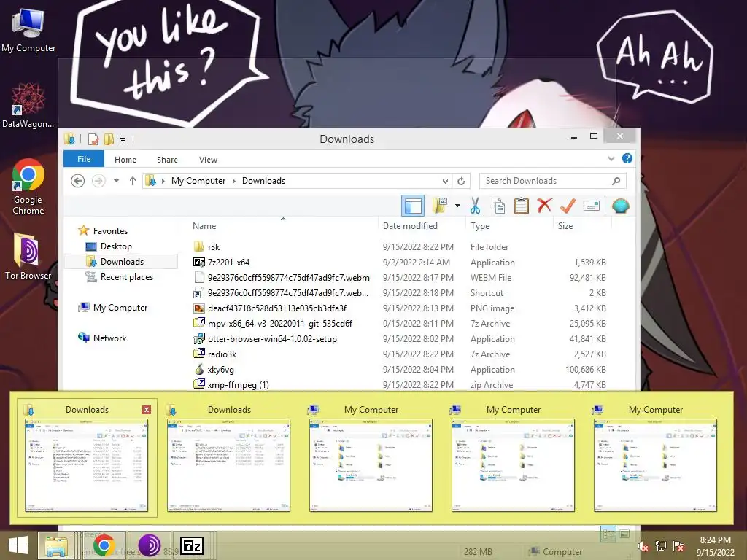Open the Help question mark icon
747x560 pixels.
[627, 158]
